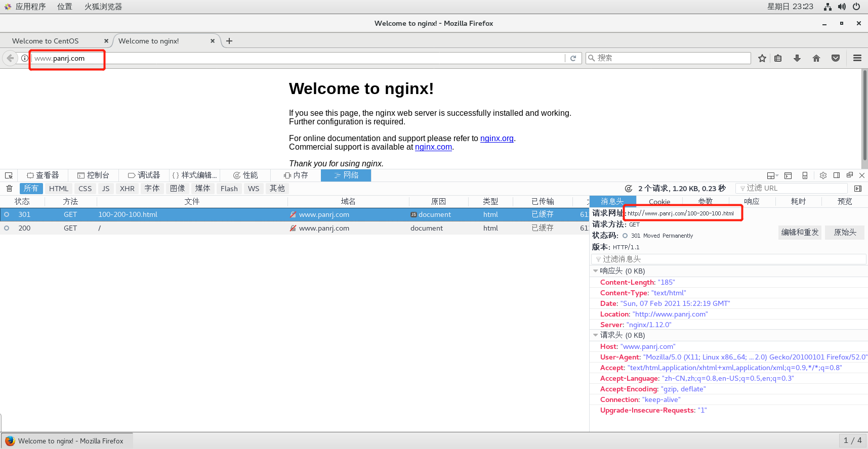The height and width of the screenshot is (449, 868).
Task: Close the developer tools panel
Action: pos(862,175)
